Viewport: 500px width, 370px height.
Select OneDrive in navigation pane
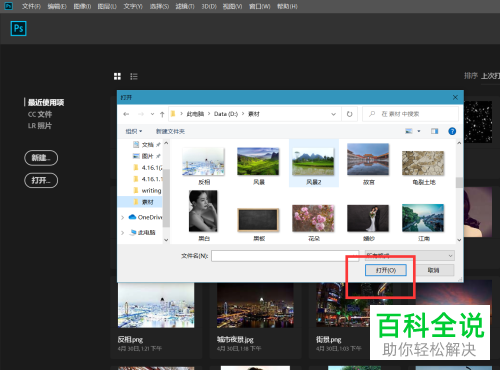[145, 217]
